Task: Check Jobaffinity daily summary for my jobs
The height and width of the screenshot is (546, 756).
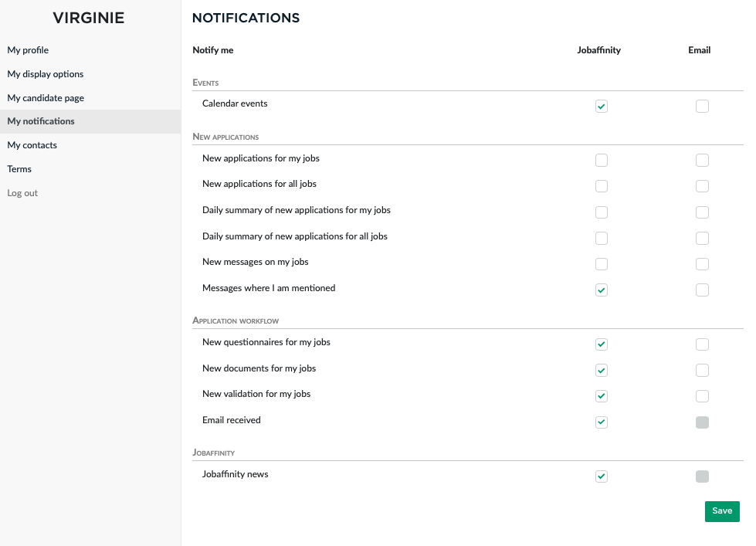Action: (602, 212)
